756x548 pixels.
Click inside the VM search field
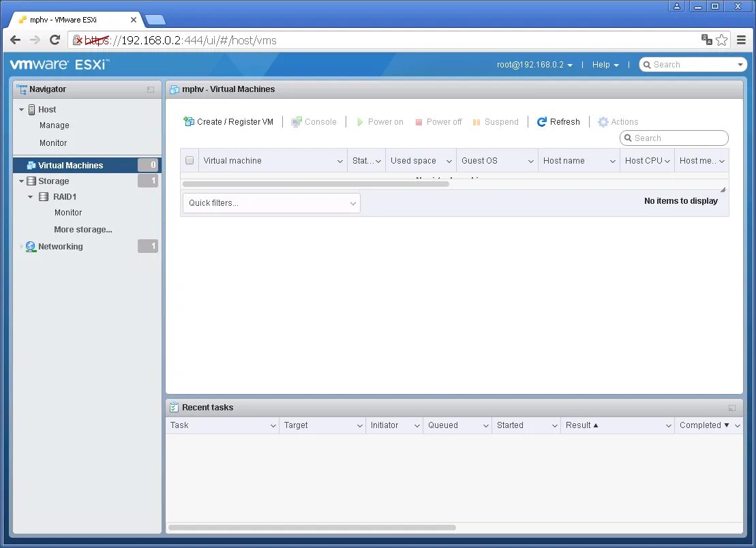[x=674, y=138]
